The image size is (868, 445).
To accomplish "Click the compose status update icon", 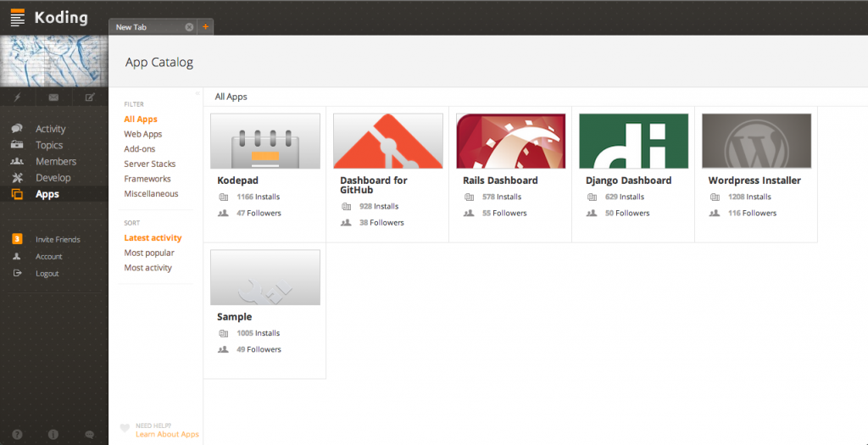I will pyautogui.click(x=90, y=97).
